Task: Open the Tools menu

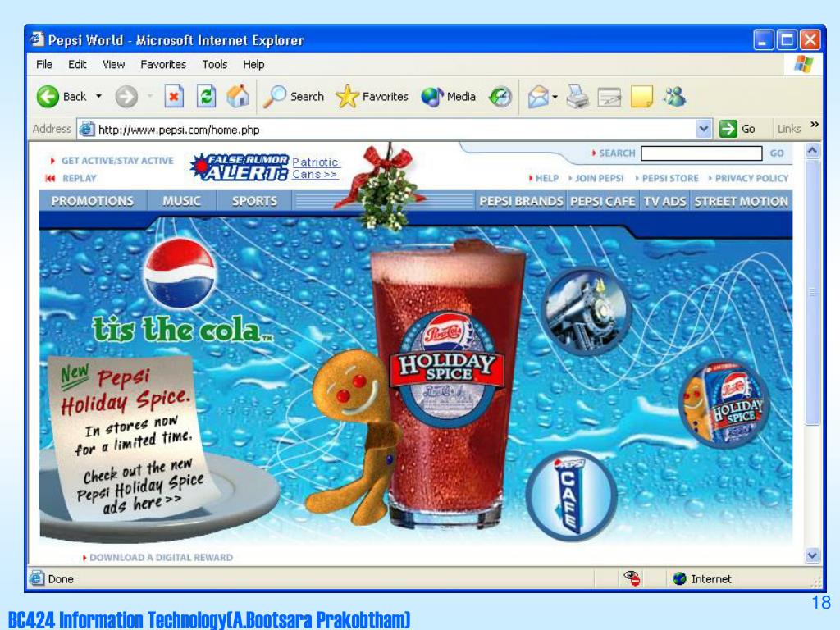Action: 215,64
